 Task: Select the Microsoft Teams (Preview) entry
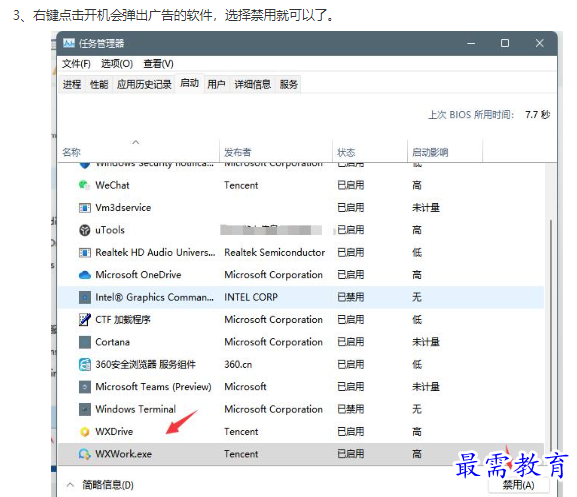[x=153, y=387]
